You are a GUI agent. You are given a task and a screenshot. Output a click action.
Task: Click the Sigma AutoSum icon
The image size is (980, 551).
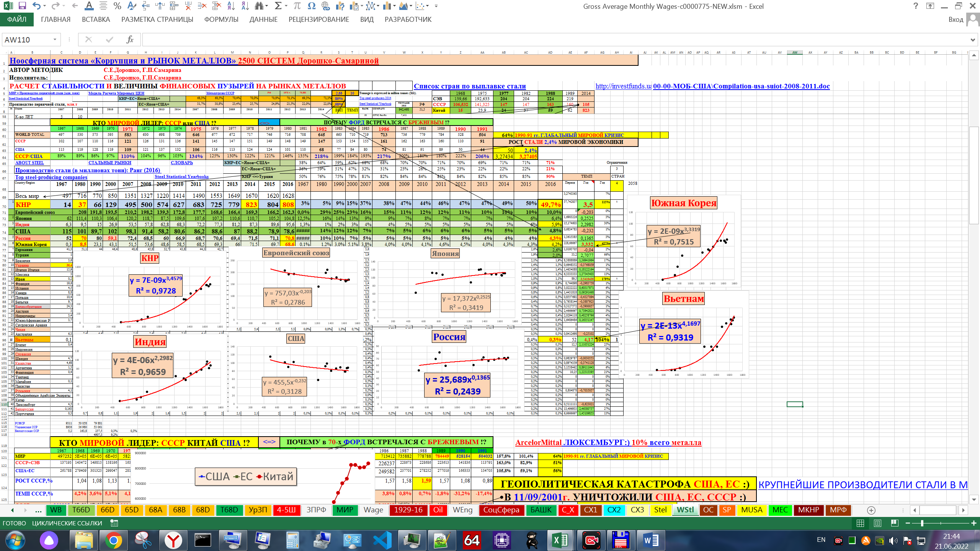pyautogui.click(x=278, y=6)
